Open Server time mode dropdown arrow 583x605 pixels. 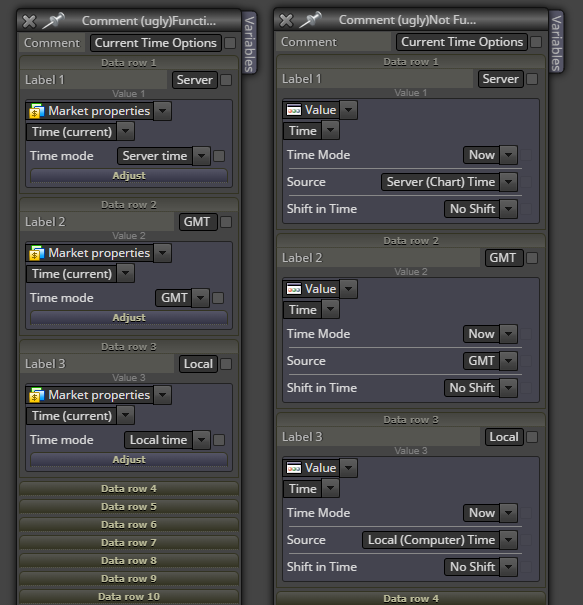[x=201, y=156]
